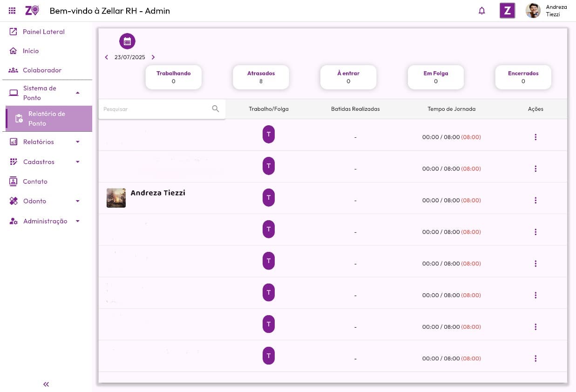Filter by the Atrasados status card
Viewport: 576px width, 392px height.
pos(261,77)
